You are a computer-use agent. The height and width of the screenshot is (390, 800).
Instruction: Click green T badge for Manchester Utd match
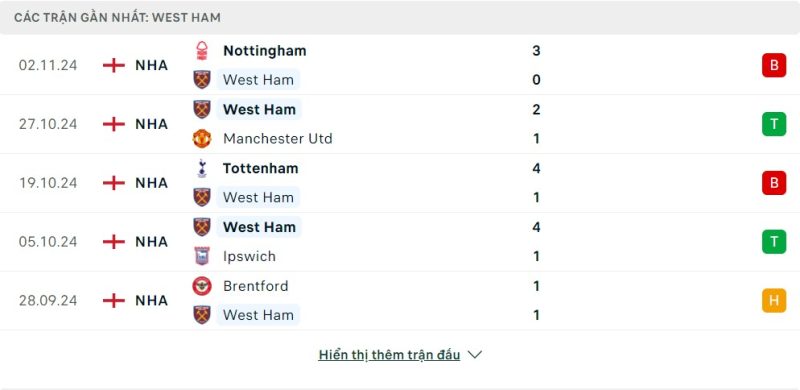(774, 124)
